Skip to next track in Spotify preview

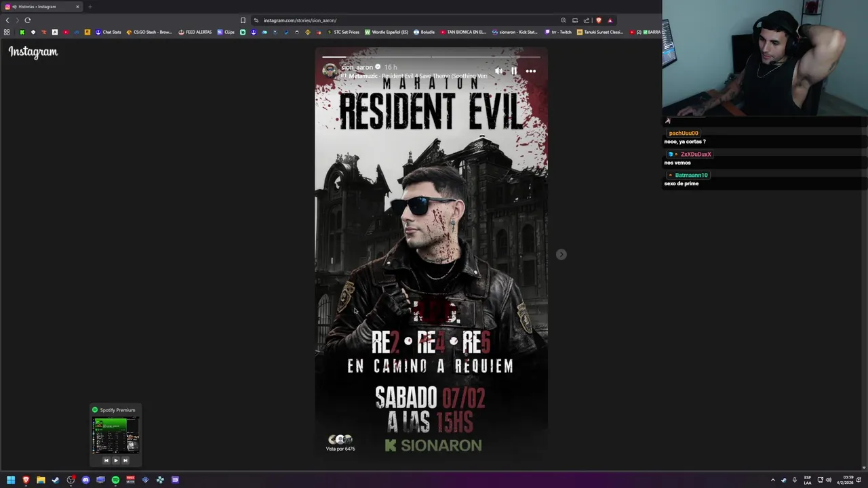coord(125,460)
